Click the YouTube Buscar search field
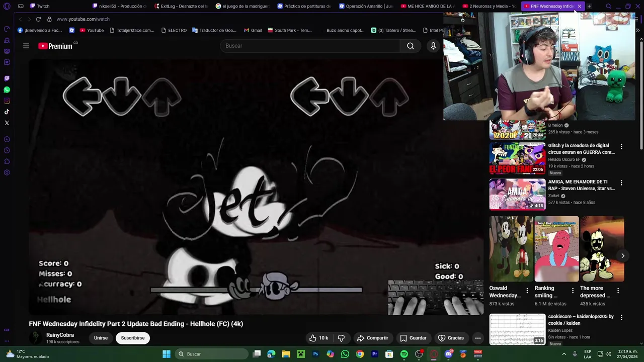Screen dimensions: 644x362 click(x=310, y=46)
